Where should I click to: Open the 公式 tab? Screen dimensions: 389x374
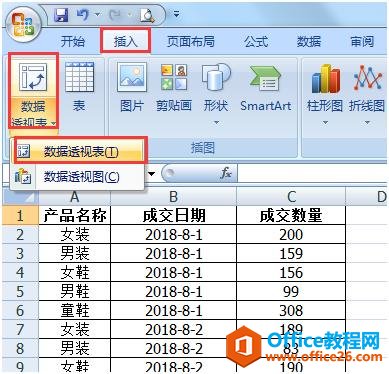click(x=256, y=42)
